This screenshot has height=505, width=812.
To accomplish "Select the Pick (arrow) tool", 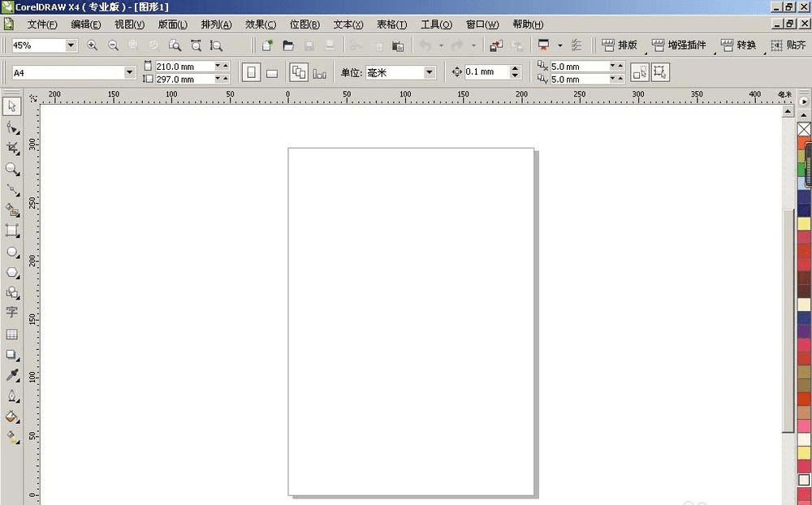I will pyautogui.click(x=12, y=106).
